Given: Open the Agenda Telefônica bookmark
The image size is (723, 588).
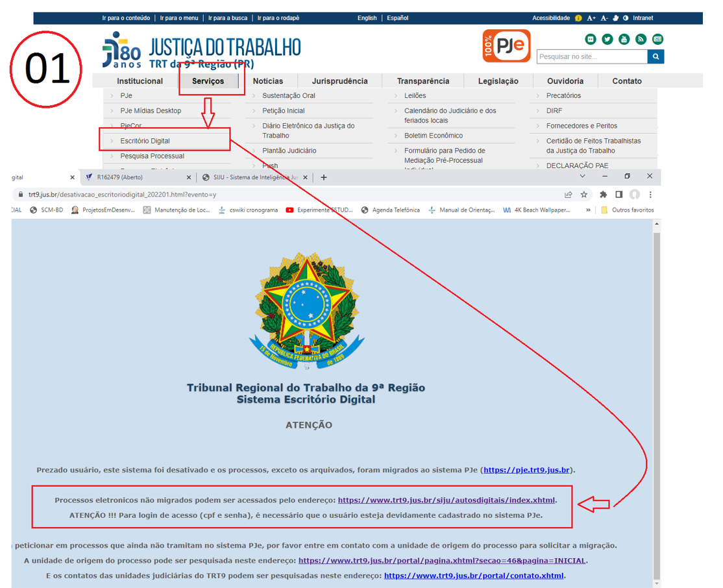Looking at the screenshot, I should [391, 210].
